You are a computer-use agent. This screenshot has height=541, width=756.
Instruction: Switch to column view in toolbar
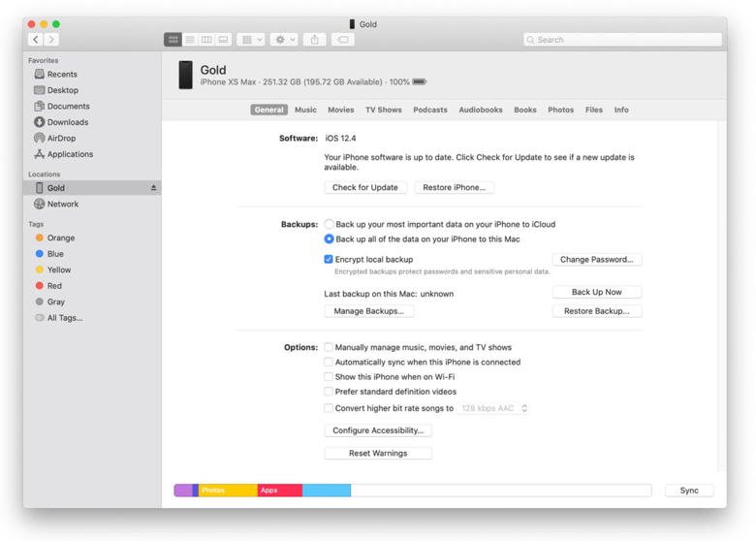click(206, 40)
